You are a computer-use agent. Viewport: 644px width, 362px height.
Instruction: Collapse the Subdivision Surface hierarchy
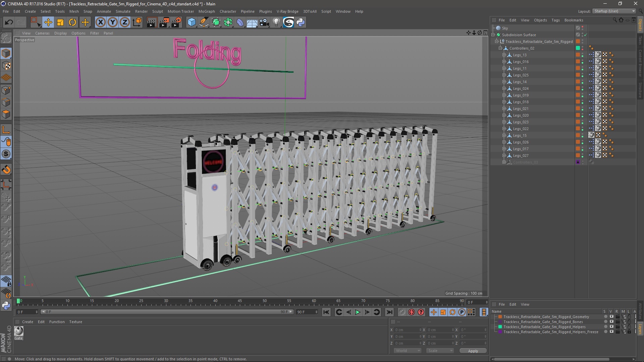[x=493, y=35]
